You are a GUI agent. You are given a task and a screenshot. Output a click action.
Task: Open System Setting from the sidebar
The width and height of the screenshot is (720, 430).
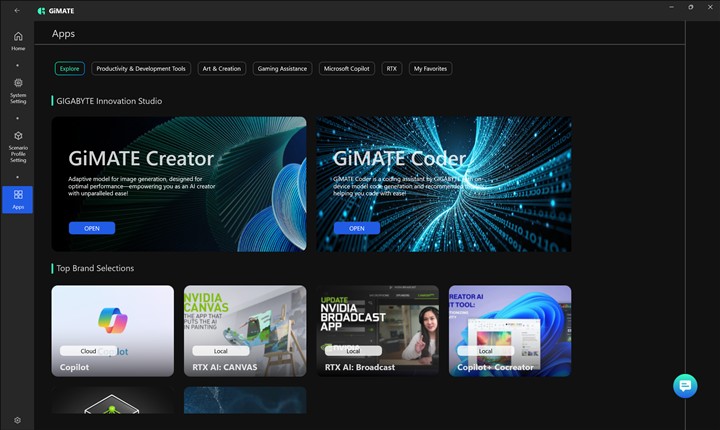pos(18,90)
